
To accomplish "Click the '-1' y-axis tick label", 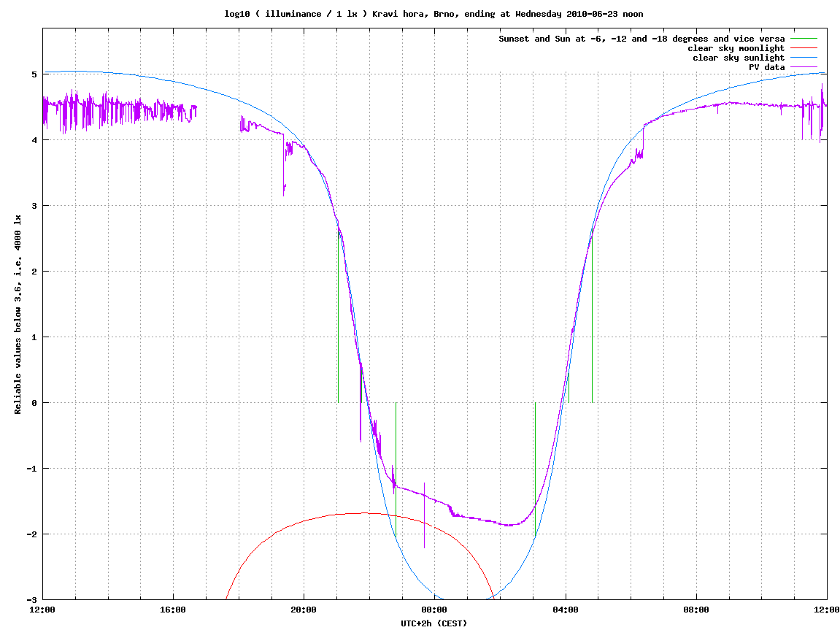I will 32,469.
